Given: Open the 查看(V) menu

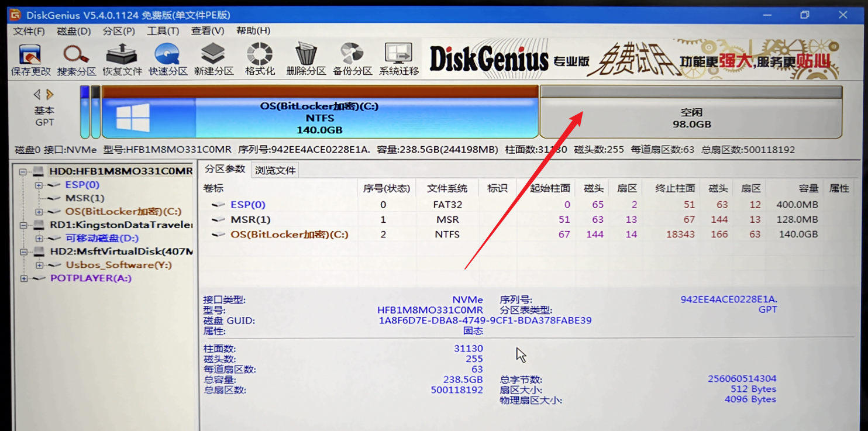Looking at the screenshot, I should (208, 31).
